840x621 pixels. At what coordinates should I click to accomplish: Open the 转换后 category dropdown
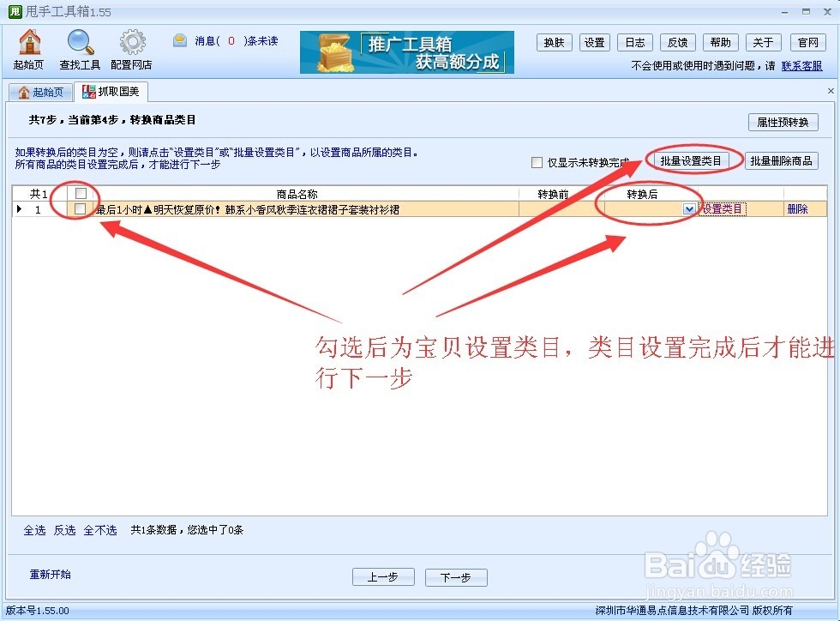tap(691, 208)
